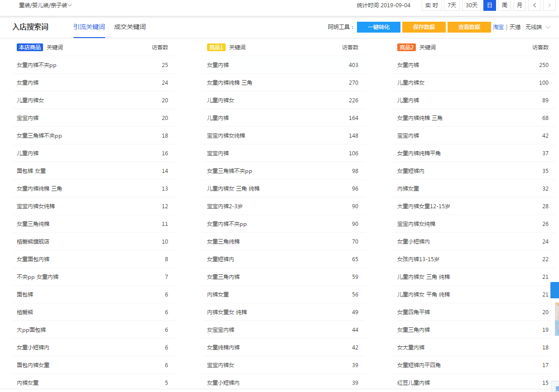The image size is (559, 392).
Task: Select 女童内裤纯棉平角 keyword
Action: pyautogui.click(x=419, y=153)
